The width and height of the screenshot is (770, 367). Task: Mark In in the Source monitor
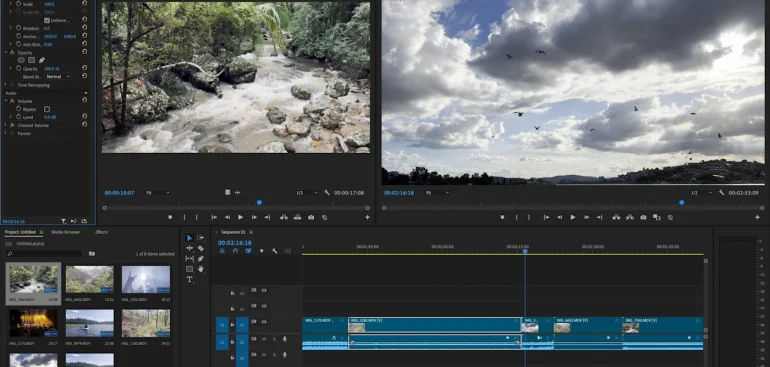(184, 217)
